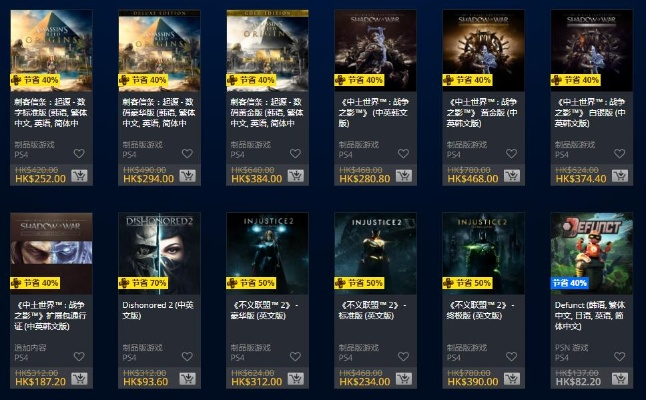The height and width of the screenshot is (400, 646).
Task: Add HK$384.00 Origins Gold Edition to cart
Action: point(295,176)
